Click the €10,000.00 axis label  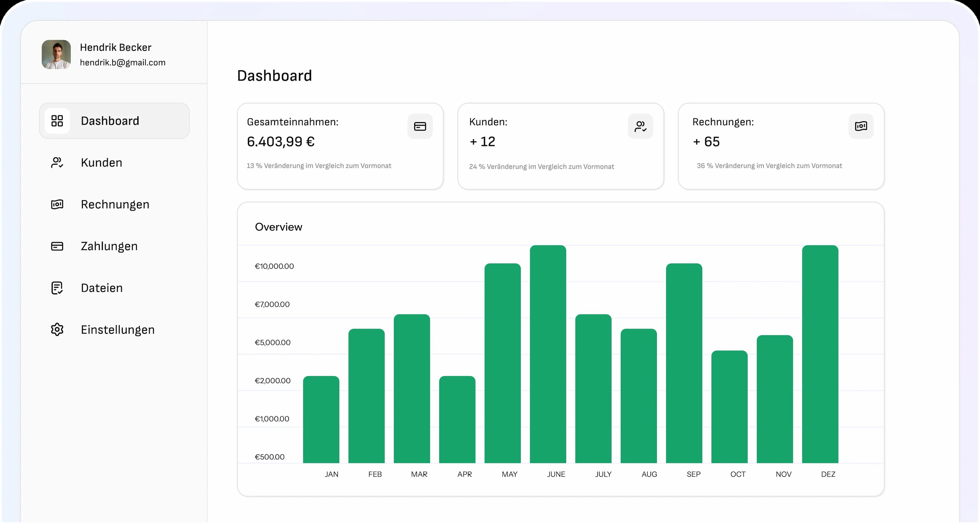(x=274, y=266)
